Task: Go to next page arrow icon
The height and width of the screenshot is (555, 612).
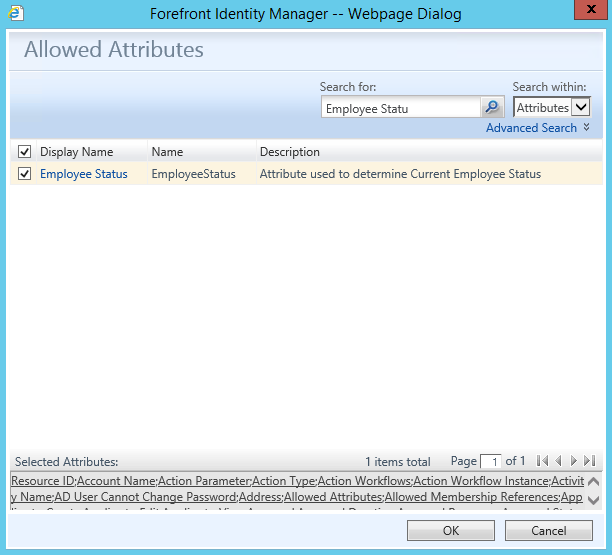Action: pos(573,461)
